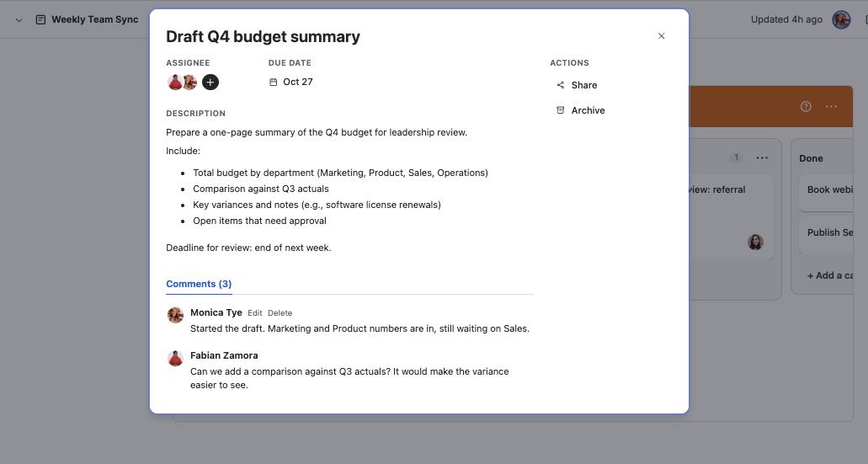Click the card count badge showing 1

pyautogui.click(x=736, y=157)
